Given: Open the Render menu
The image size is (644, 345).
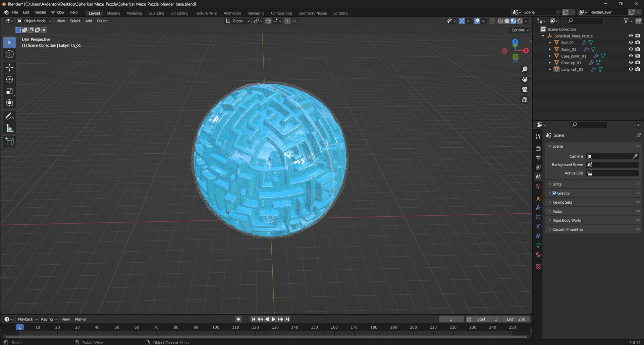Looking at the screenshot, I should [40, 12].
